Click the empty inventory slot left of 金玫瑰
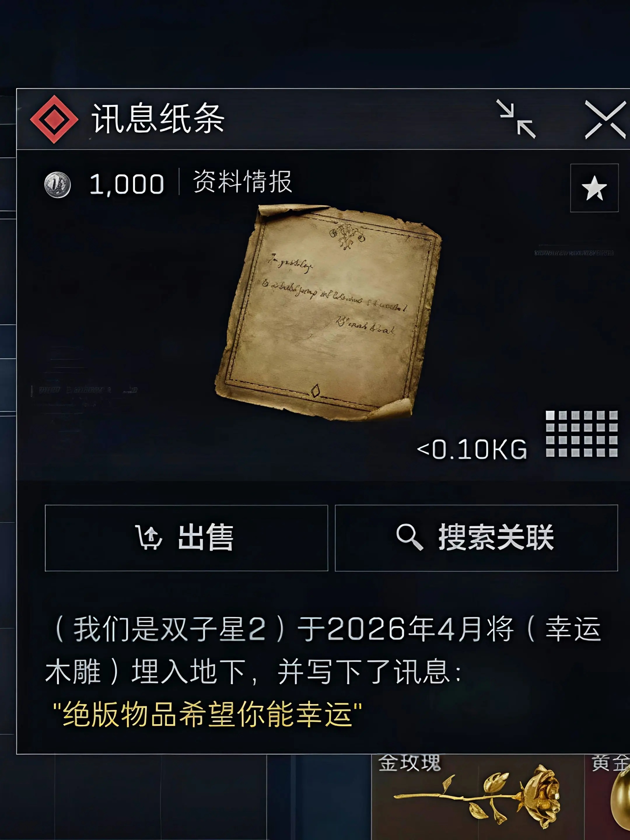The image size is (630, 840). pyautogui.click(x=319, y=797)
